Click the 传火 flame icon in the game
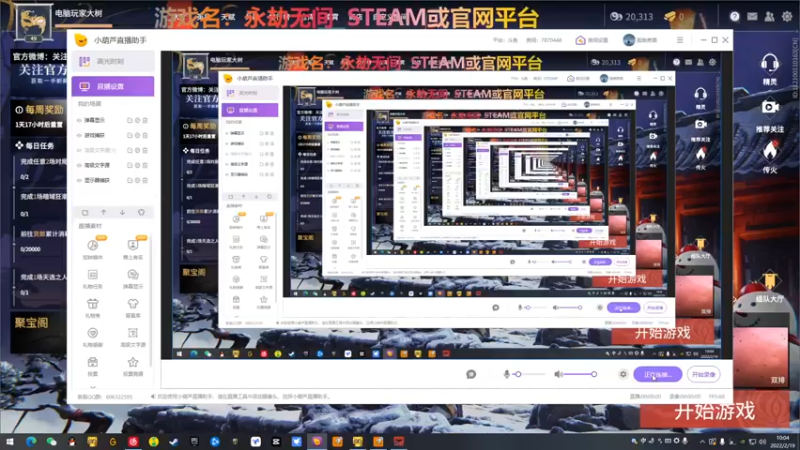Screen dimensions: 800x450 769,157
